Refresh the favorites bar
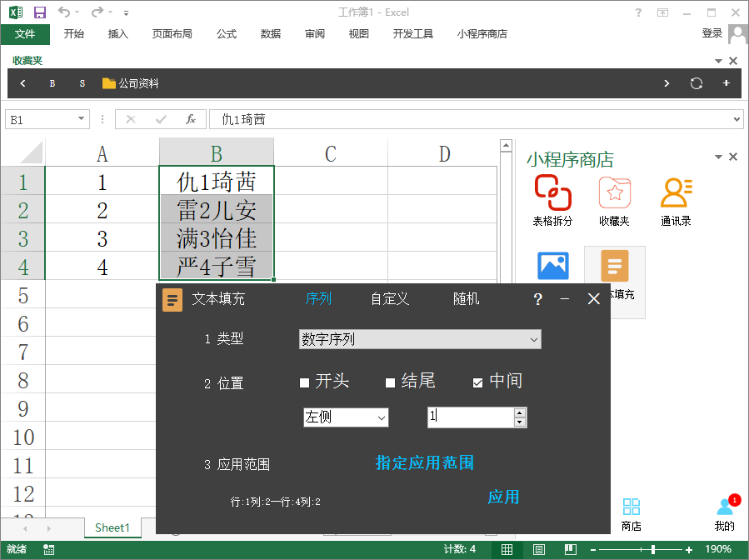Viewport: 749px width, 560px height. coord(696,83)
